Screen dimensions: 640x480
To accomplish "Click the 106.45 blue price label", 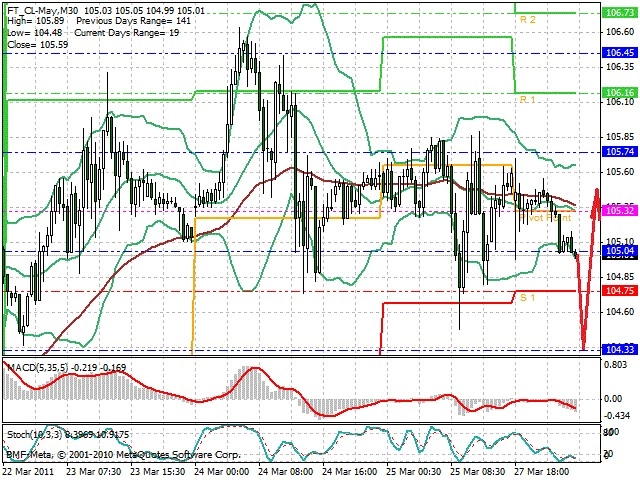I will coord(620,53).
